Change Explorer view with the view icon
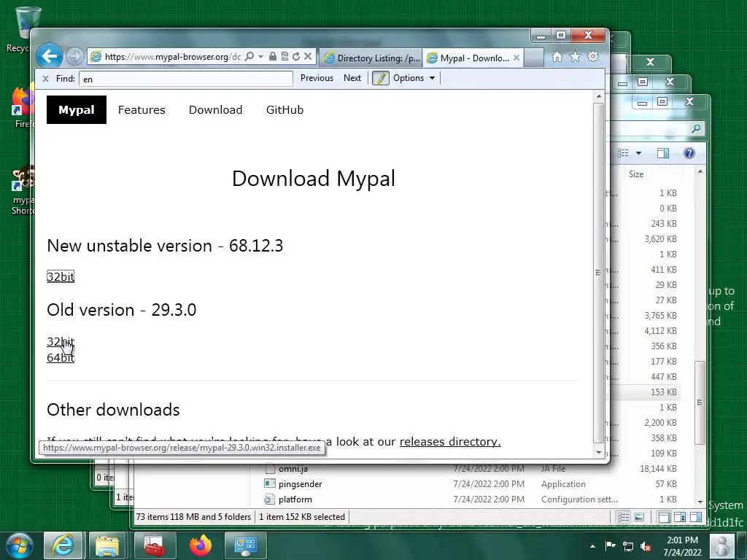747x560 pixels. pyautogui.click(x=623, y=153)
